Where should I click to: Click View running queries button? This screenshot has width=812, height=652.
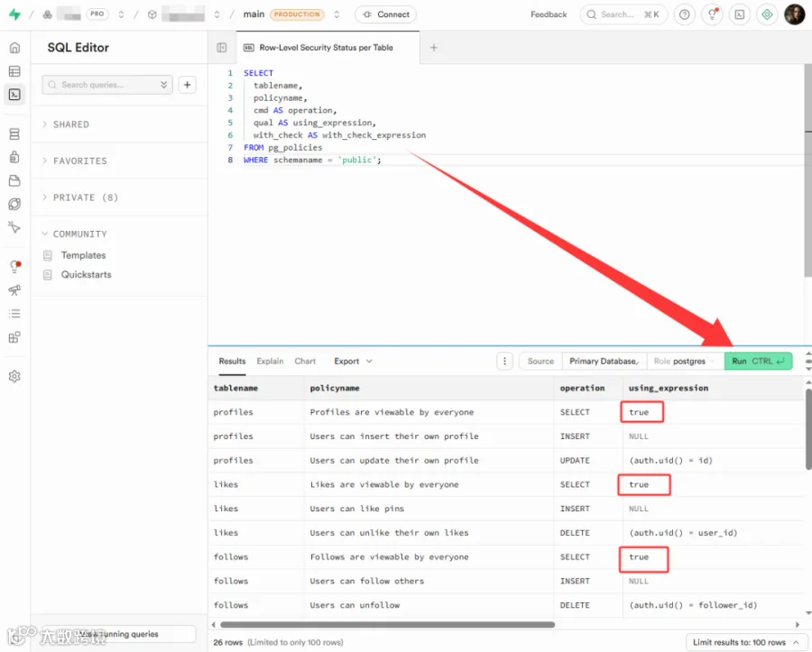click(118, 634)
